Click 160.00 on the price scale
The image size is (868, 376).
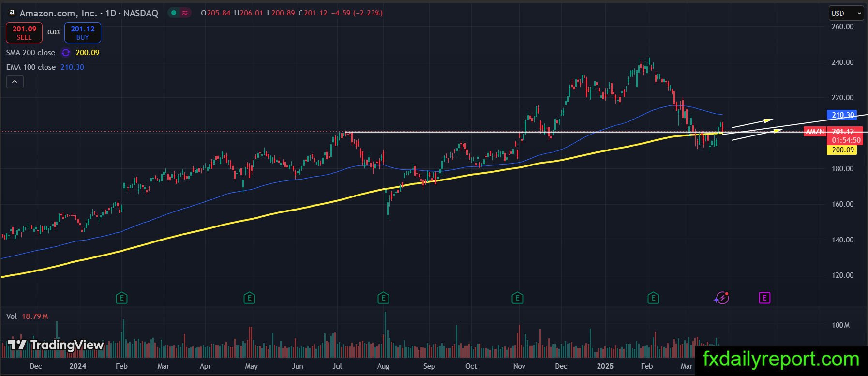tap(843, 204)
